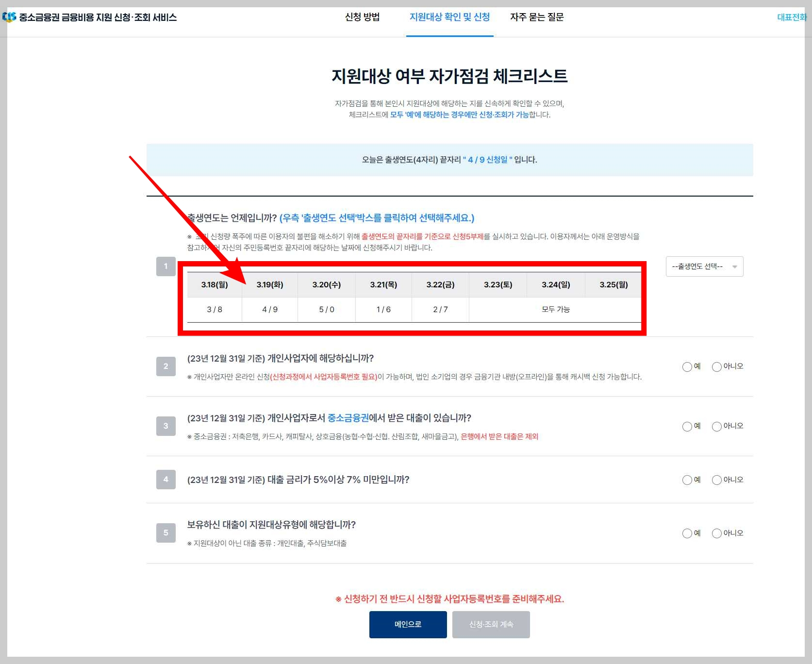The width and height of the screenshot is (812, 664).
Task: Select 예 for the 개인사업자 question
Action: pyautogui.click(x=687, y=367)
